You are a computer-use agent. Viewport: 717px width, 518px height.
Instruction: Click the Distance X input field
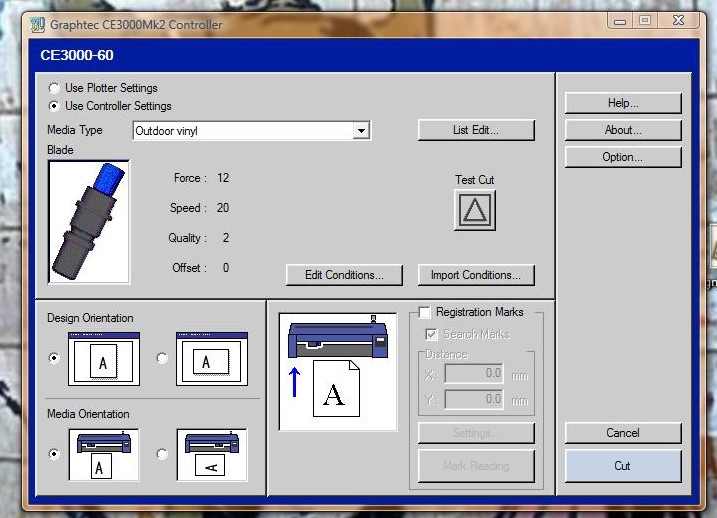(474, 374)
